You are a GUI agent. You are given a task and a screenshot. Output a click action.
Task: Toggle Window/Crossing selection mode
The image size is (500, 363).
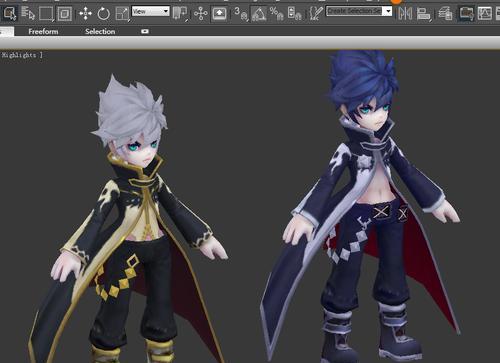click(x=65, y=14)
